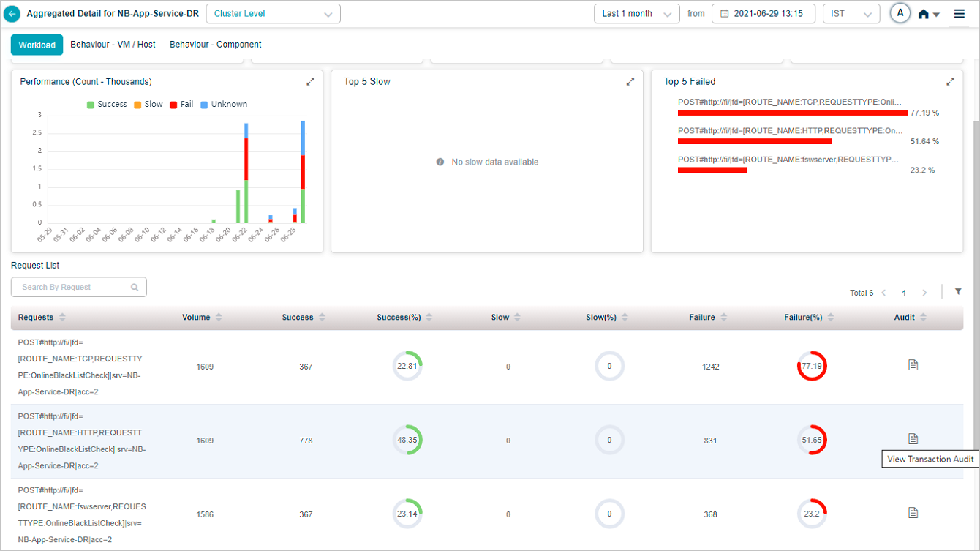The width and height of the screenshot is (980, 551).
Task: Open the hamburger menu
Action: click(960, 14)
